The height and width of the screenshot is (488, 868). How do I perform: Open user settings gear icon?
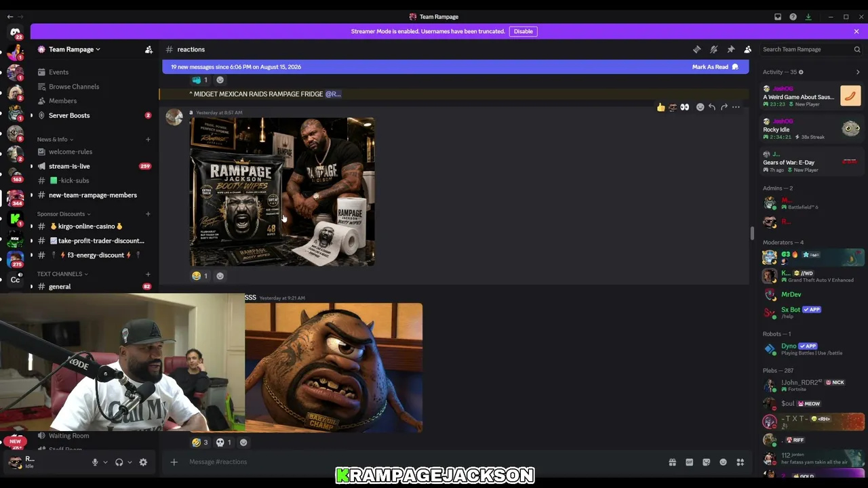point(143,462)
